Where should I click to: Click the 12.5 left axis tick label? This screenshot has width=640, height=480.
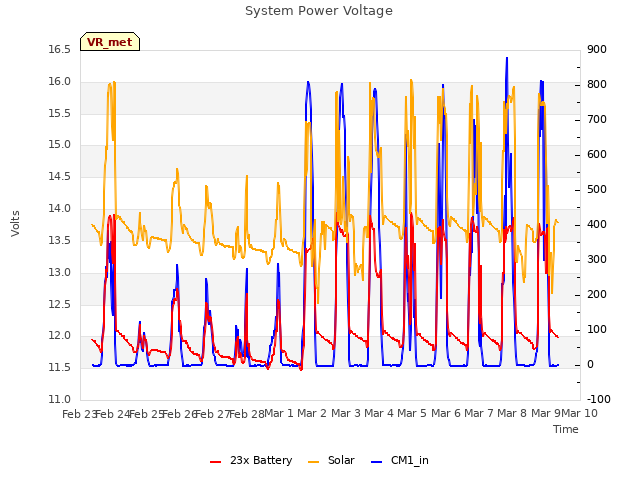point(60,304)
